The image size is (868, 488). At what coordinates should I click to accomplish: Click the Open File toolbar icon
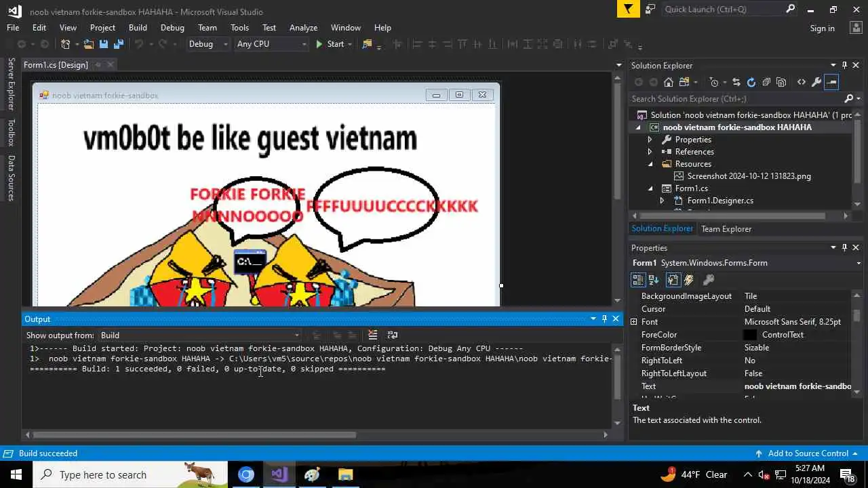(88, 44)
